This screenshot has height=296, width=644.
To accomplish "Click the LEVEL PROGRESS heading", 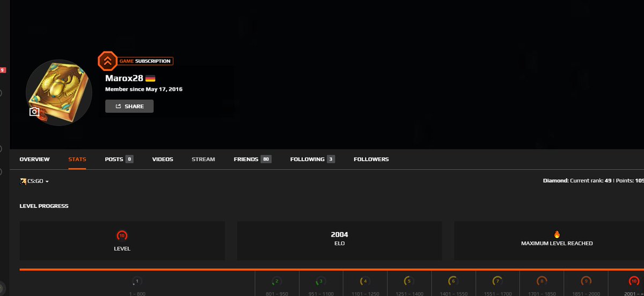I will pos(44,206).
